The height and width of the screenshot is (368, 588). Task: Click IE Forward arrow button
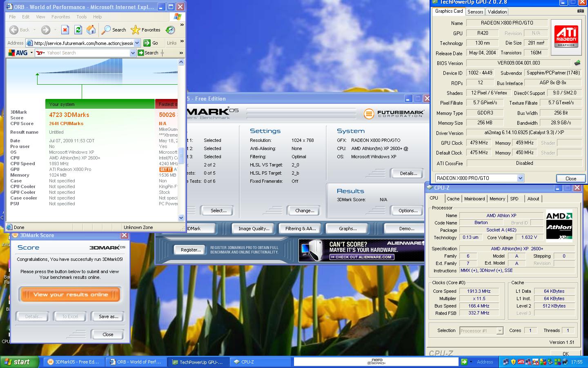click(46, 30)
